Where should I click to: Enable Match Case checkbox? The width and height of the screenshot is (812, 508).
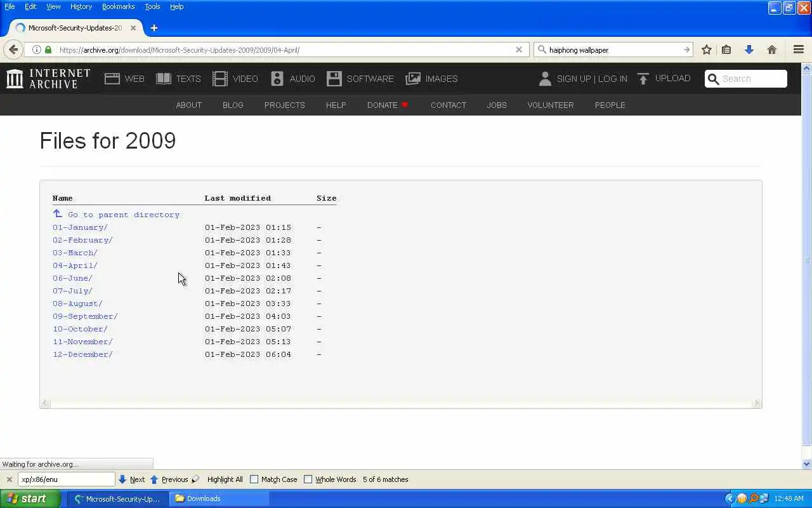[x=254, y=479]
